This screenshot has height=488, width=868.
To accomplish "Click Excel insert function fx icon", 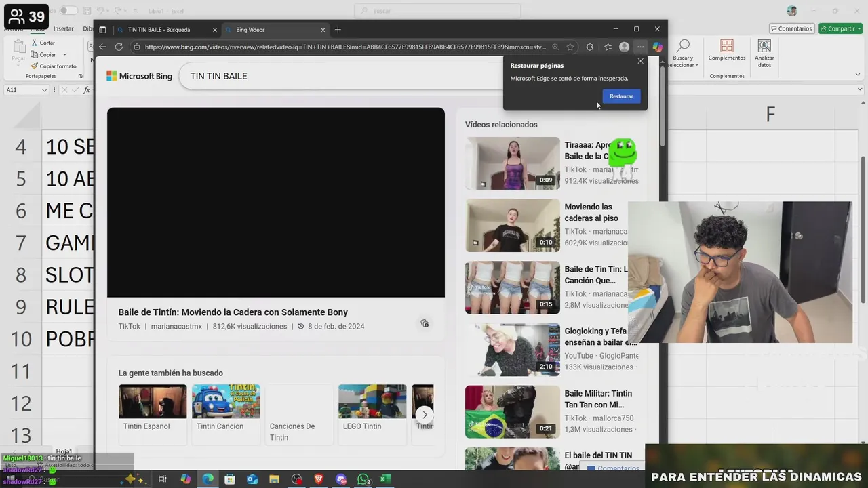I will pyautogui.click(x=87, y=90).
